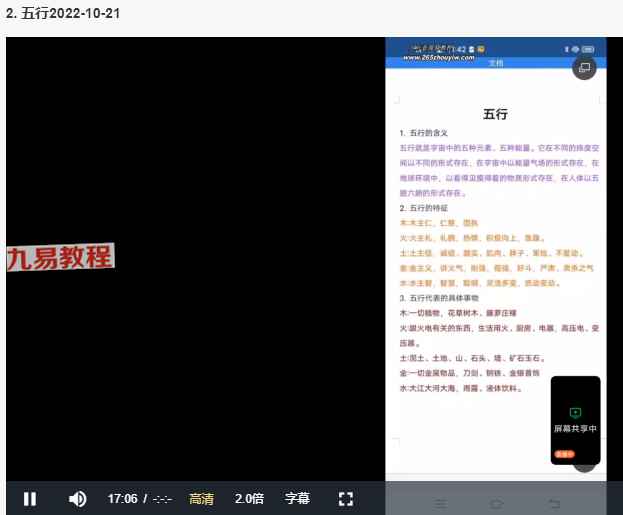The image size is (623, 515).
Task: Click the '2. 五行的特征' section heading
Action: pos(424,208)
